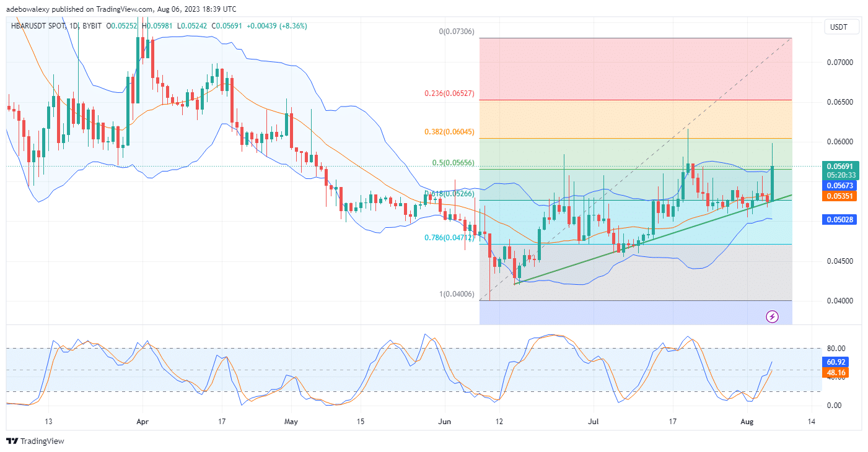This screenshot has height=452, width=868.
Task: Click the pink Fibonacci zone above 0.236
Action: [636, 69]
